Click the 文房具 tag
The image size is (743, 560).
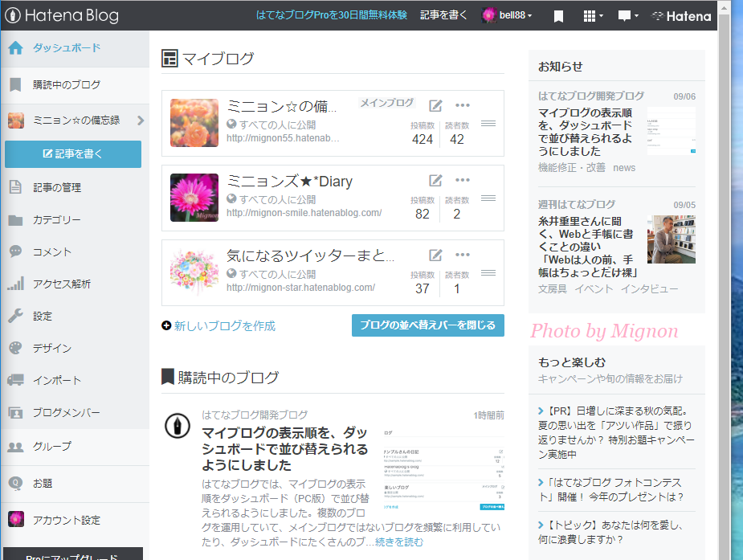click(x=552, y=289)
